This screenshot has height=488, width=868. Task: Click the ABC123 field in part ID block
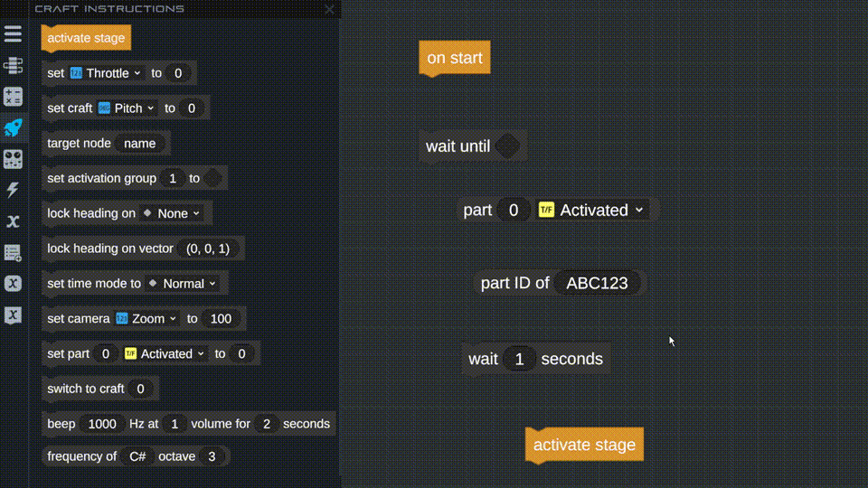point(597,284)
